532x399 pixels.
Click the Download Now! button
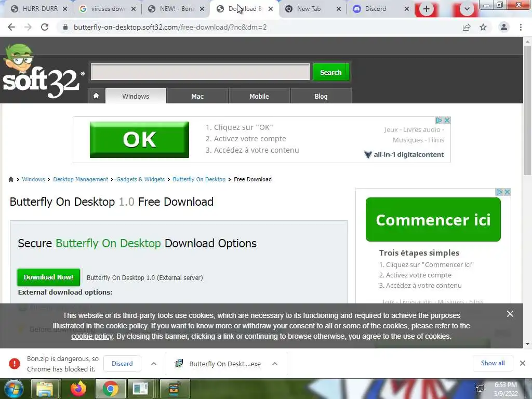(48, 277)
